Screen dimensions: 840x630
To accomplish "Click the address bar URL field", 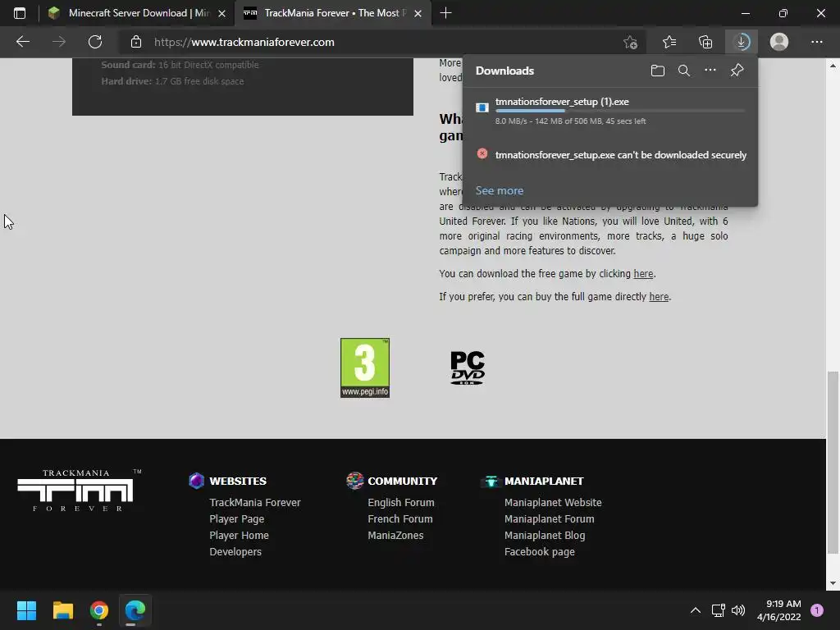I will [x=374, y=42].
